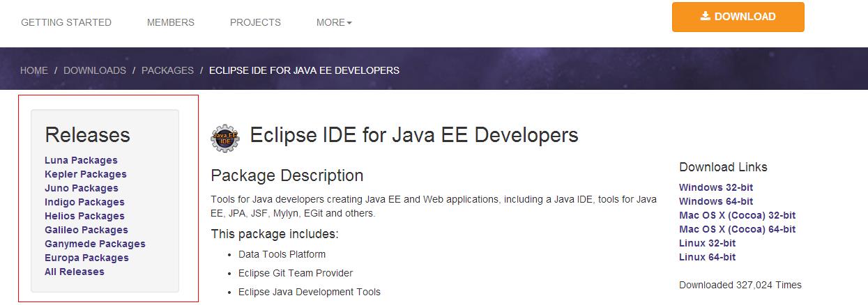This screenshot has height=305, width=868.
Task: Download the Windows 64-bit package
Action: pyautogui.click(x=716, y=201)
